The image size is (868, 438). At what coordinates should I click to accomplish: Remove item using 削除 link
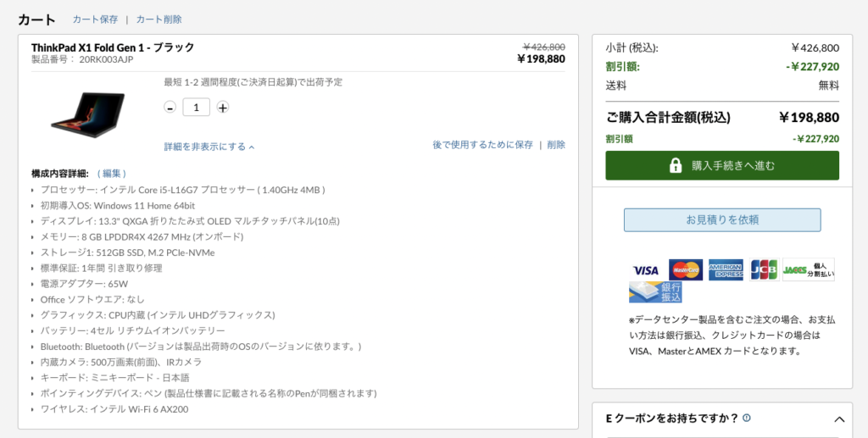pyautogui.click(x=556, y=145)
